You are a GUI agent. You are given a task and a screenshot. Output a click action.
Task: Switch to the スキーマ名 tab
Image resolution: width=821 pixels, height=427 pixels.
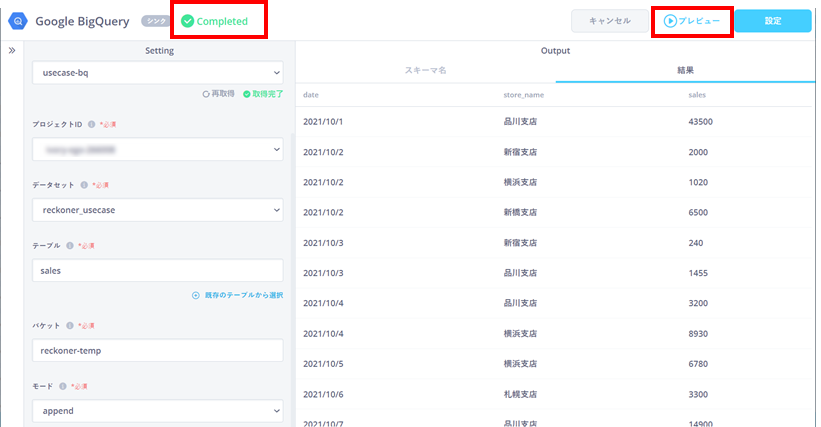coord(425,70)
